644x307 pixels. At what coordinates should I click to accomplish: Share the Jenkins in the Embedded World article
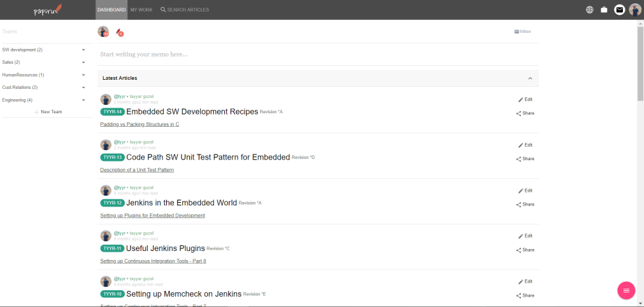click(x=526, y=205)
